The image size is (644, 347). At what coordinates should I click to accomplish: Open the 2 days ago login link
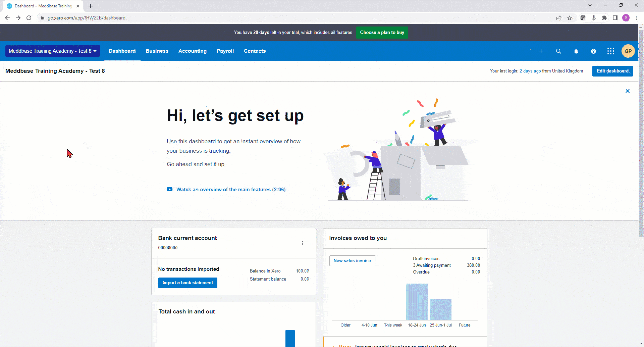pos(530,71)
